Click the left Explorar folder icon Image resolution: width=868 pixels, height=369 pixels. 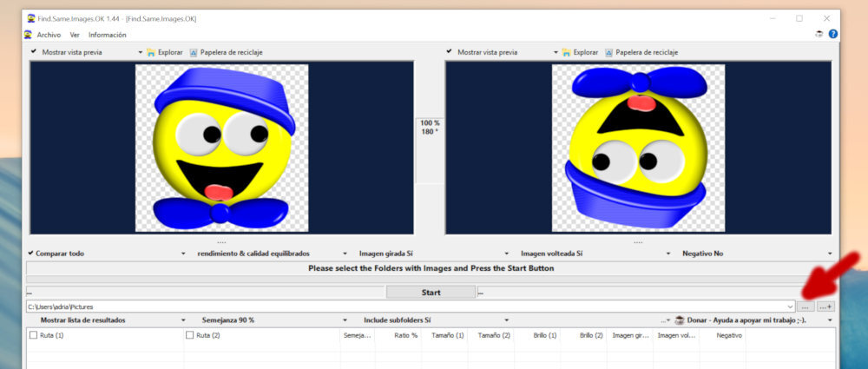152,52
